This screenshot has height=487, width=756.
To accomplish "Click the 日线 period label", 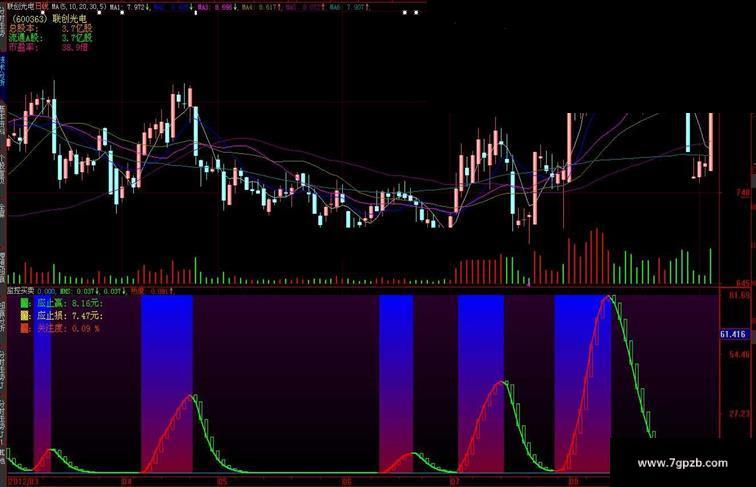I will (x=42, y=7).
